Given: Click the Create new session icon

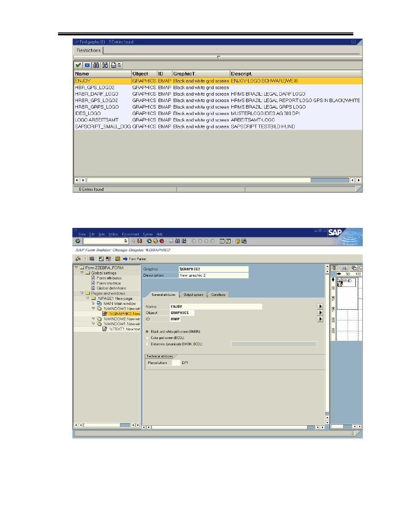Looking at the screenshot, I should point(222,241).
